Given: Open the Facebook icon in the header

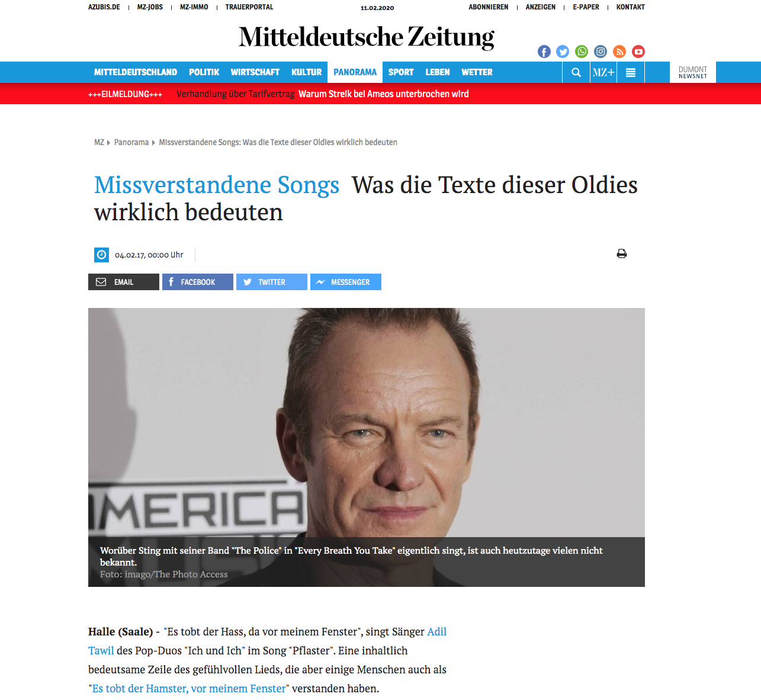Looking at the screenshot, I should [544, 52].
